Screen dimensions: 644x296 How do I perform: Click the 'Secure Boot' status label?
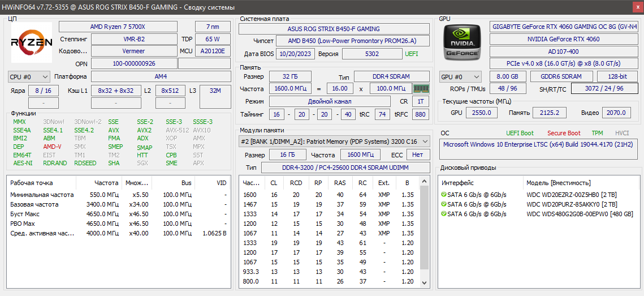point(564,133)
